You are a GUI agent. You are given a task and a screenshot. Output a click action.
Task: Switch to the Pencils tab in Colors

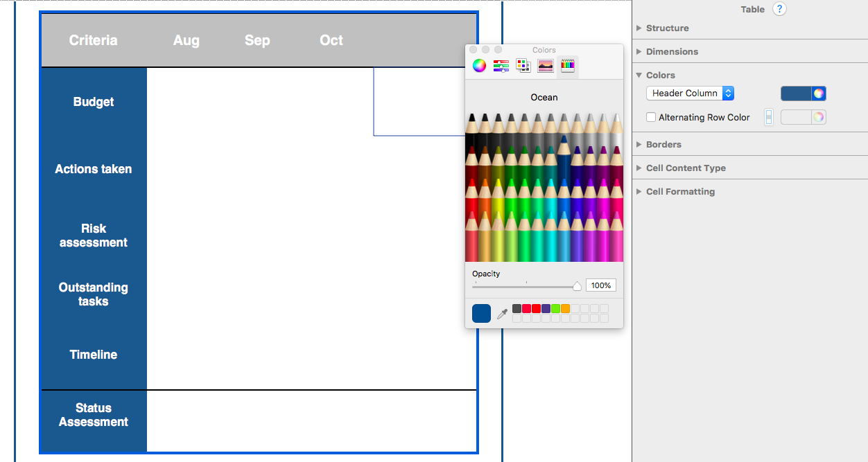click(567, 65)
